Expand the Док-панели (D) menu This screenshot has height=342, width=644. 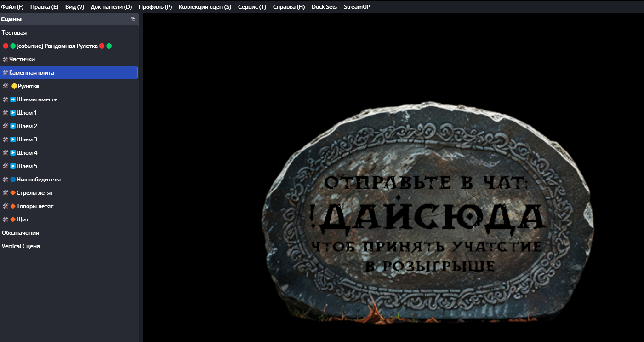point(111,7)
